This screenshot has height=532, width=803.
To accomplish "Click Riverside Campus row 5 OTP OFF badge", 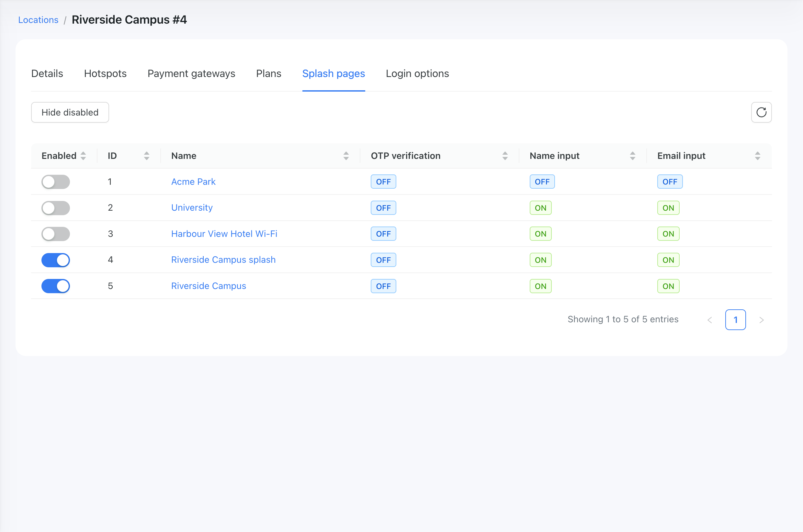I will click(383, 286).
